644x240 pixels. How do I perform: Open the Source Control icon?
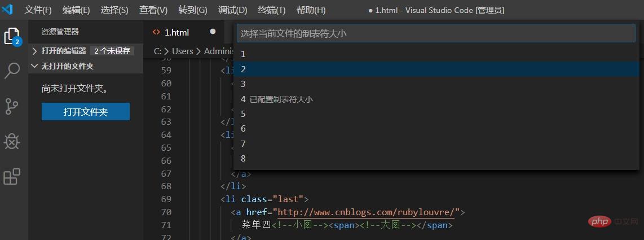pos(12,106)
